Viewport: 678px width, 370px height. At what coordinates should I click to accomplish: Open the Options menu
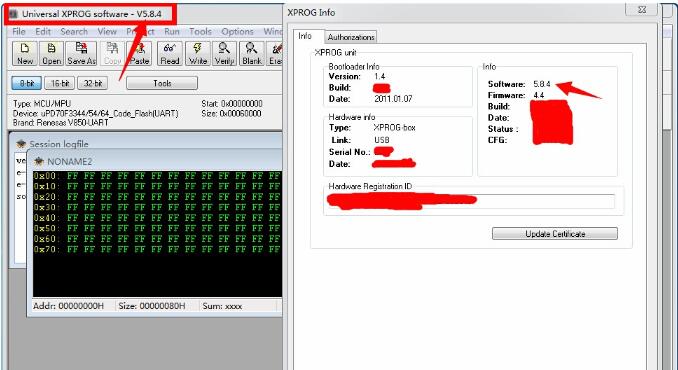coord(237,32)
